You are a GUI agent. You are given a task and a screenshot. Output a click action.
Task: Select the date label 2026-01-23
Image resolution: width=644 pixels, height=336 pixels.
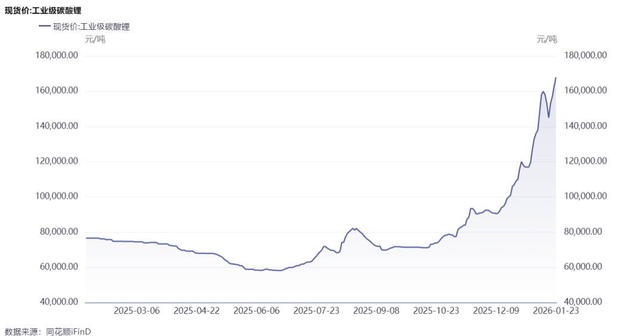point(556,310)
